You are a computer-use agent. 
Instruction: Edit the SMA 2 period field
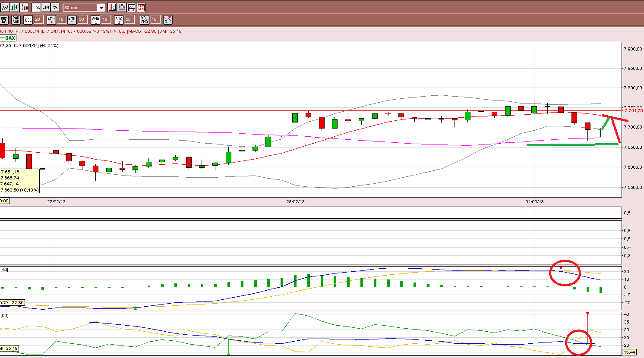point(129,19)
